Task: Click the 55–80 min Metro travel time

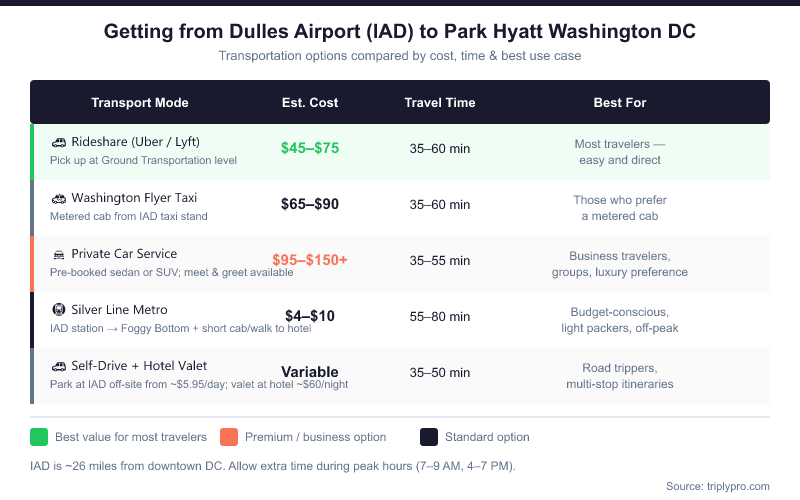Action: (440, 317)
